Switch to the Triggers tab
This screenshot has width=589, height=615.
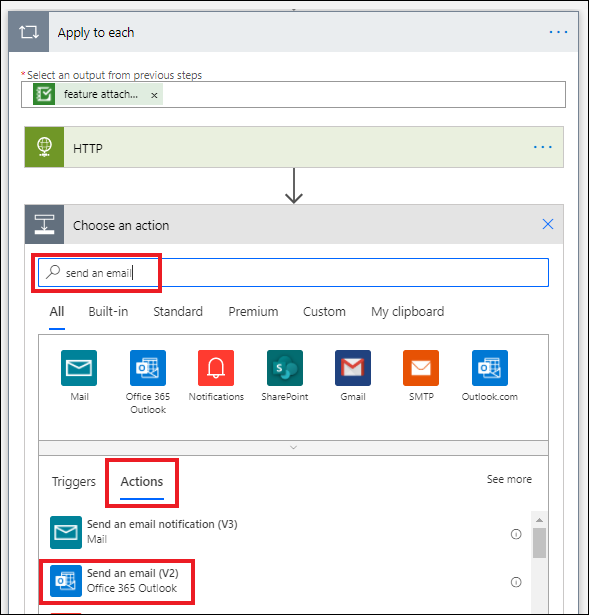point(74,481)
